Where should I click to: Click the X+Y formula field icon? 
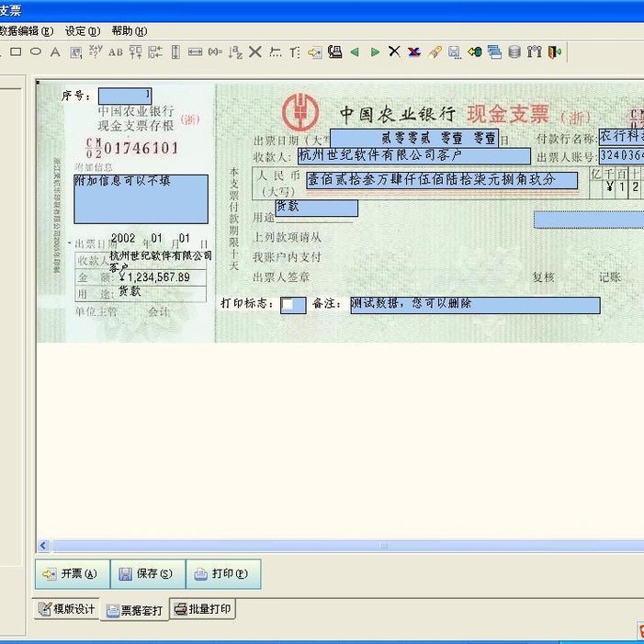[x=96, y=51]
